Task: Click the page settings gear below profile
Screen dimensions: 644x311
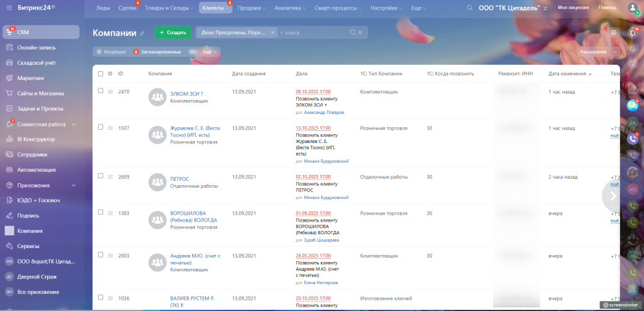Action: [x=613, y=32]
